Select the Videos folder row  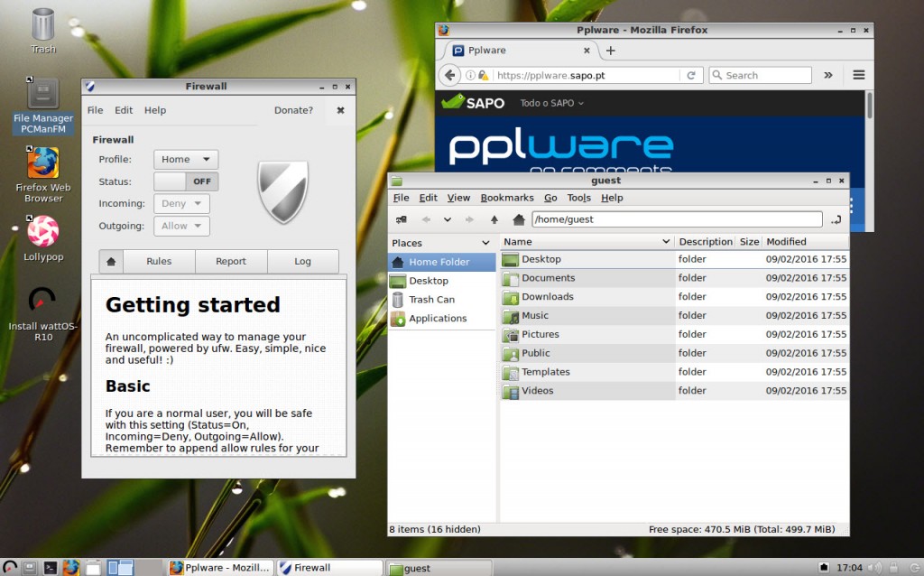point(675,391)
